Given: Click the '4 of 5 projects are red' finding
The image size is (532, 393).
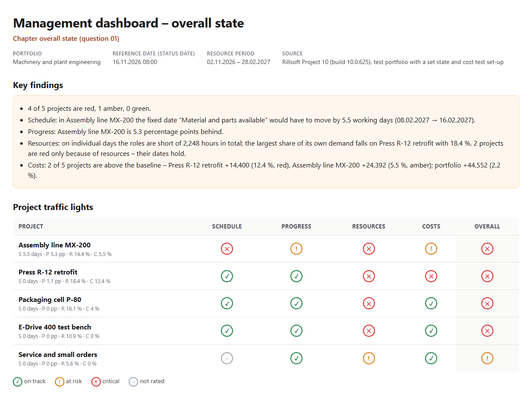Looking at the screenshot, I should [x=89, y=109].
